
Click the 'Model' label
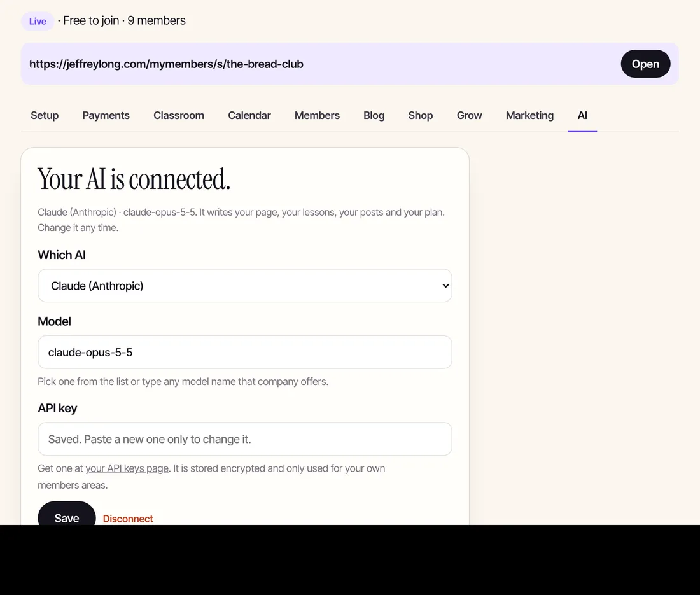(54, 321)
